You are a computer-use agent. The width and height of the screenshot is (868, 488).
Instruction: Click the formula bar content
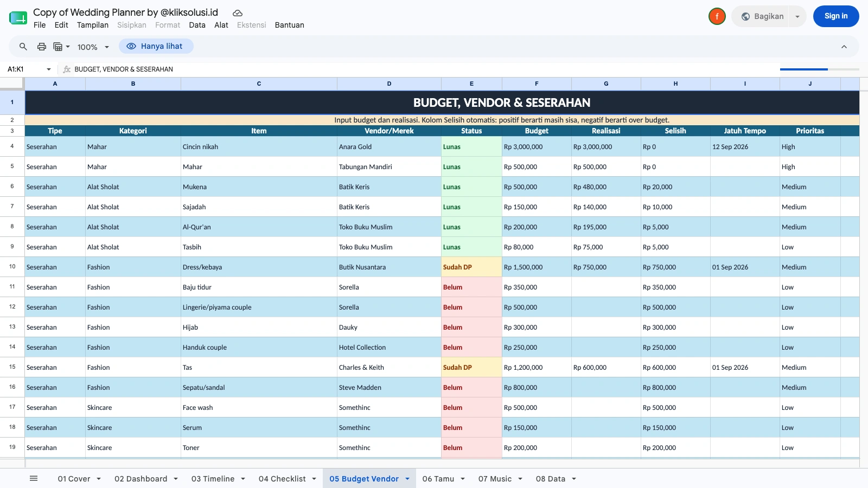click(x=124, y=69)
